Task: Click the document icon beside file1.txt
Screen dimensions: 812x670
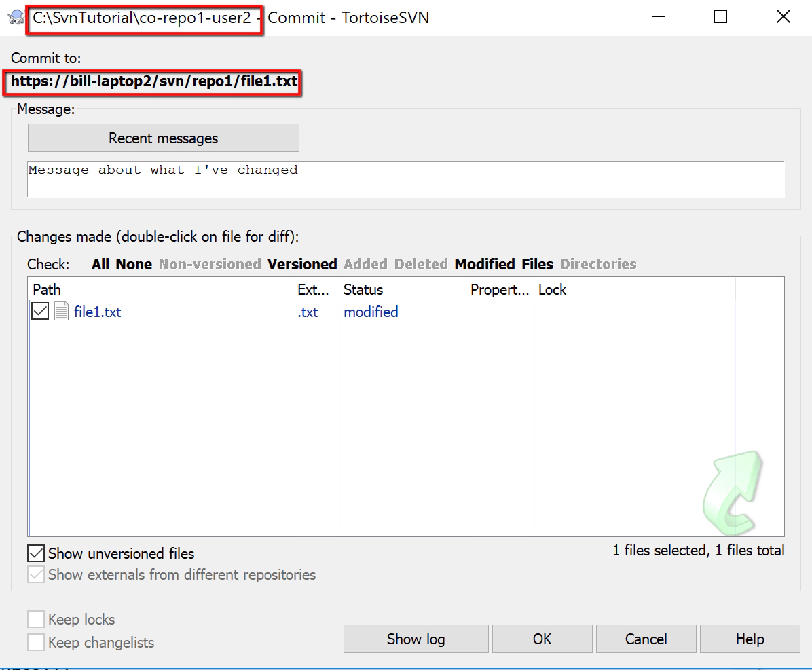Action: (x=62, y=312)
